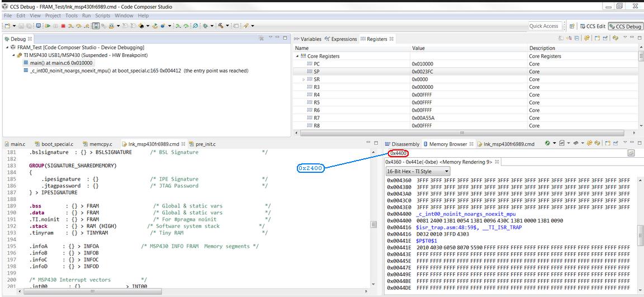Maximize the Registers view panel

click(640, 39)
